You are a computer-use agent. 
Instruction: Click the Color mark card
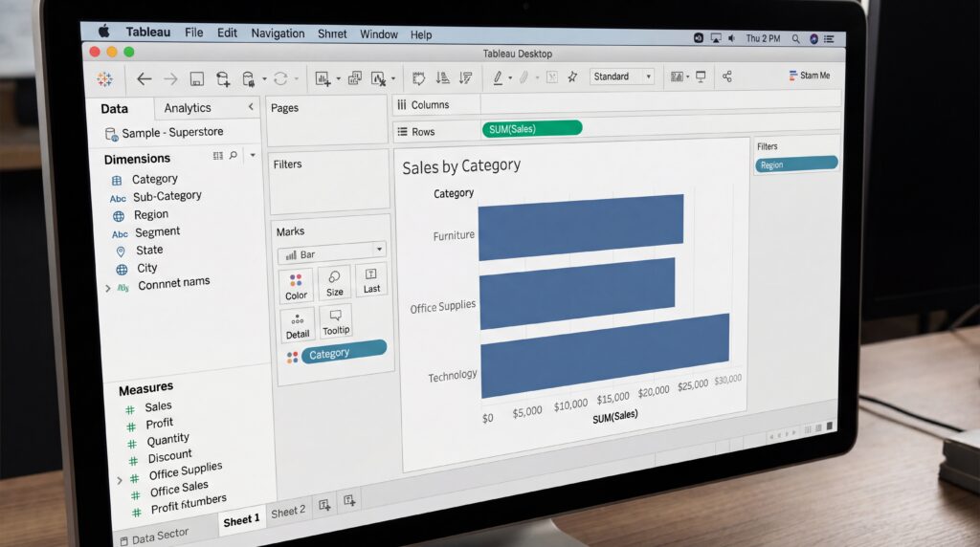(x=297, y=287)
